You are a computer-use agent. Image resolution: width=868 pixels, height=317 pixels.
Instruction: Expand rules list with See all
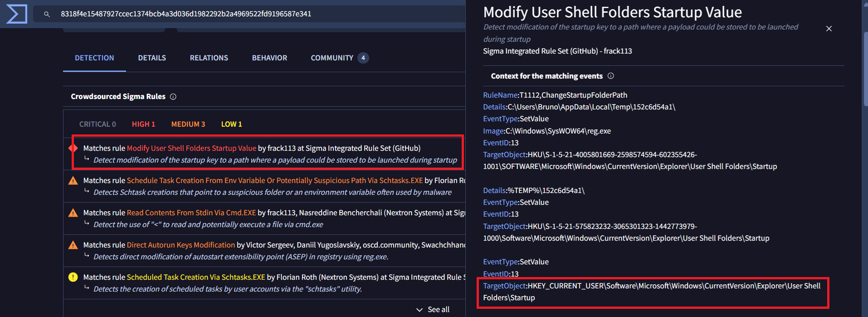(433, 309)
